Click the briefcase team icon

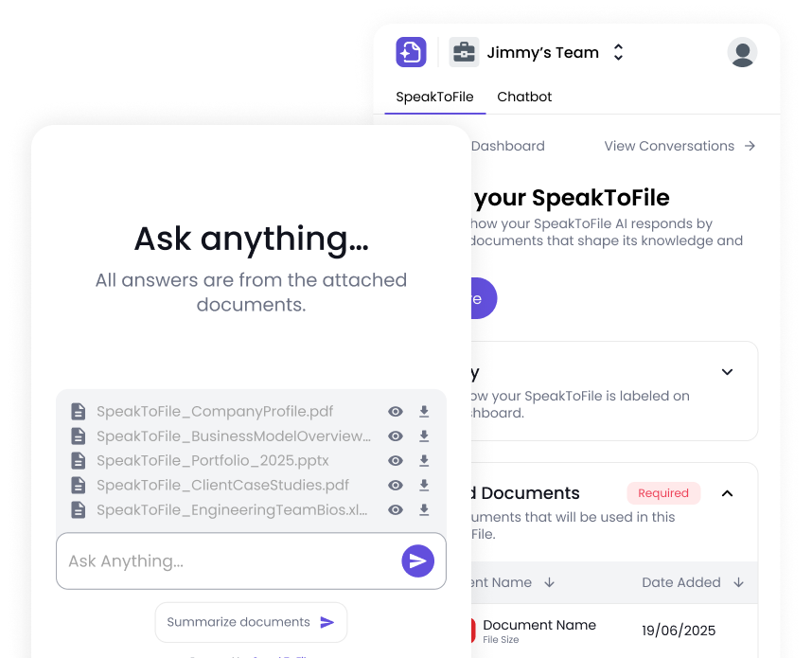464,52
